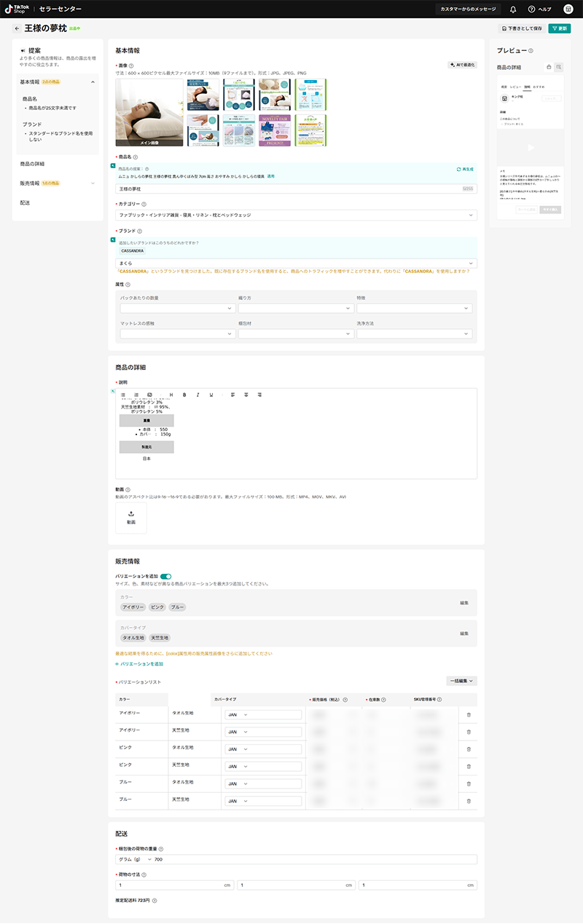This screenshot has width=583, height=924.
Task: Delete the アイボリー タオル生地 variation row
Action: (x=469, y=714)
